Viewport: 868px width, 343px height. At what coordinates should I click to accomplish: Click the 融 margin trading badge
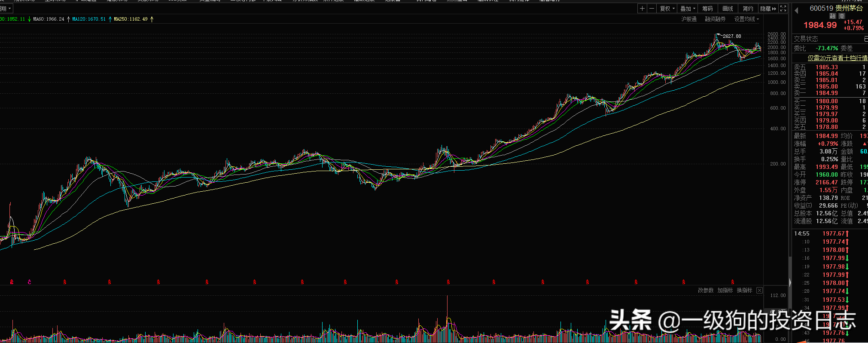[833, 16]
